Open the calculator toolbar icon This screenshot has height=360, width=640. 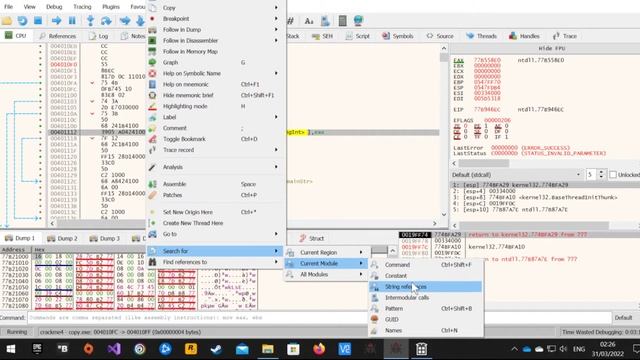pyautogui.click(x=342, y=20)
